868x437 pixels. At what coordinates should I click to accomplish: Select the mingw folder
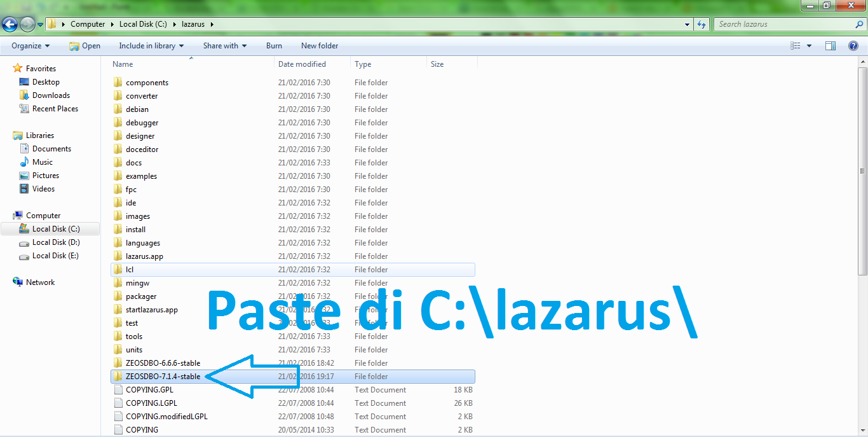pyautogui.click(x=137, y=283)
